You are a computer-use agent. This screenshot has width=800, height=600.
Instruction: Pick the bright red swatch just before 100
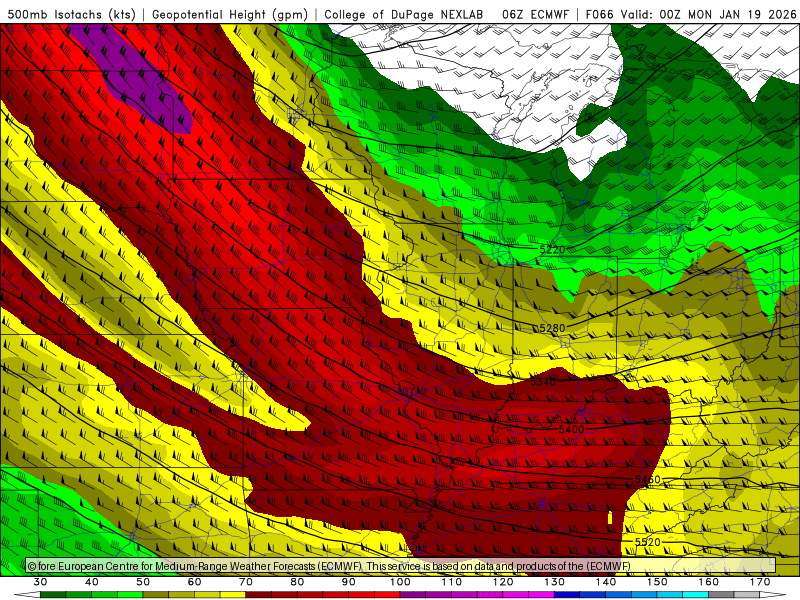387,595
